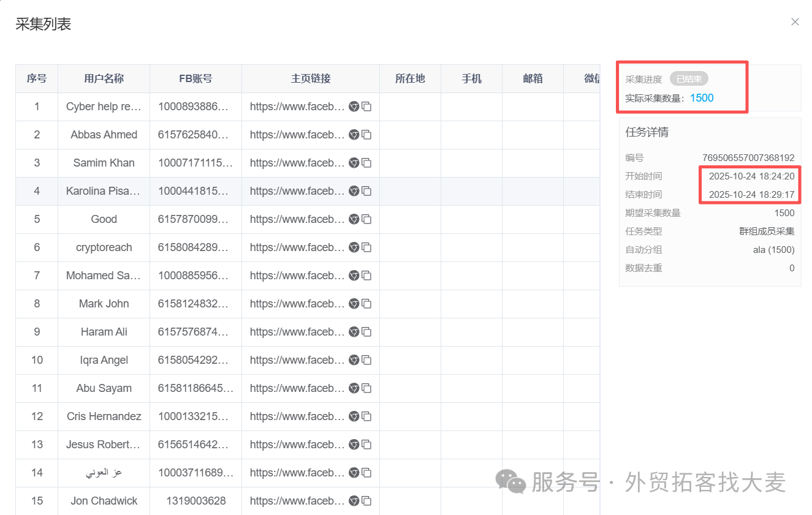Screen dimensions: 812x515
Task: Click the 主页链接 column header
Action: click(311, 78)
